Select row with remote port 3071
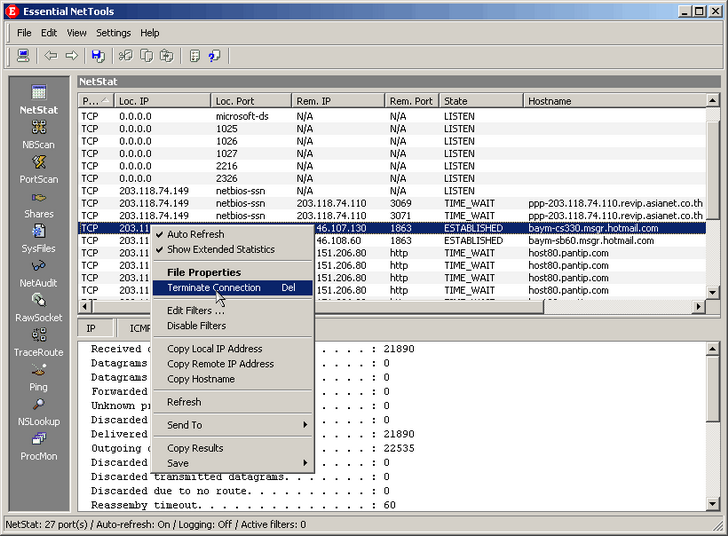This screenshot has width=728, height=536. (x=392, y=216)
